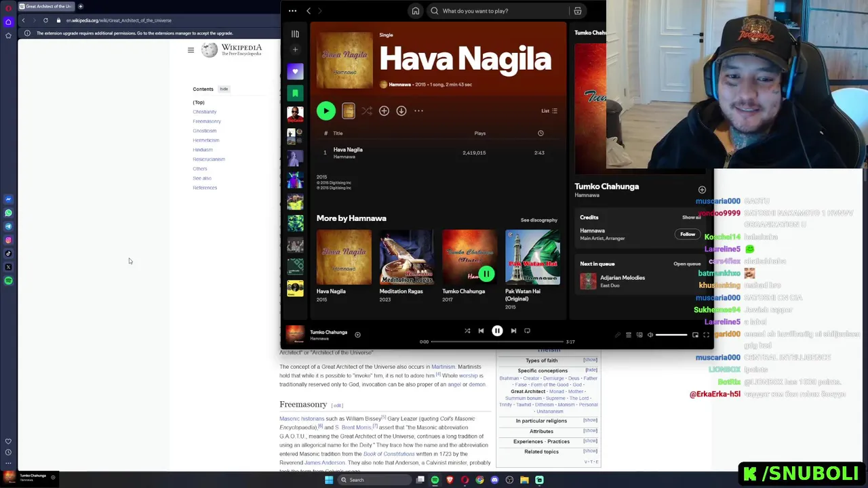Open more options for Hava Nagila
This screenshot has height=488, width=868.
click(x=418, y=110)
